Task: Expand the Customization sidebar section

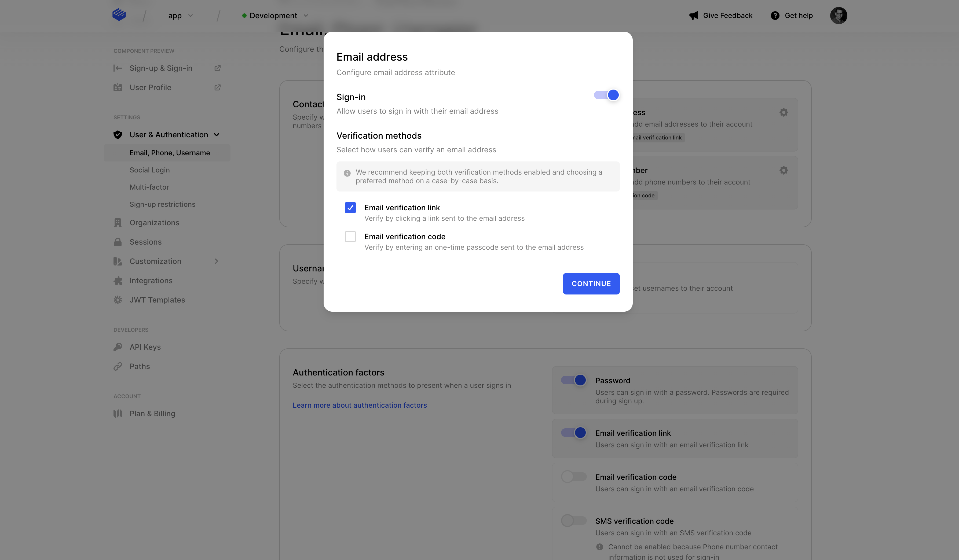Action: pyautogui.click(x=217, y=261)
